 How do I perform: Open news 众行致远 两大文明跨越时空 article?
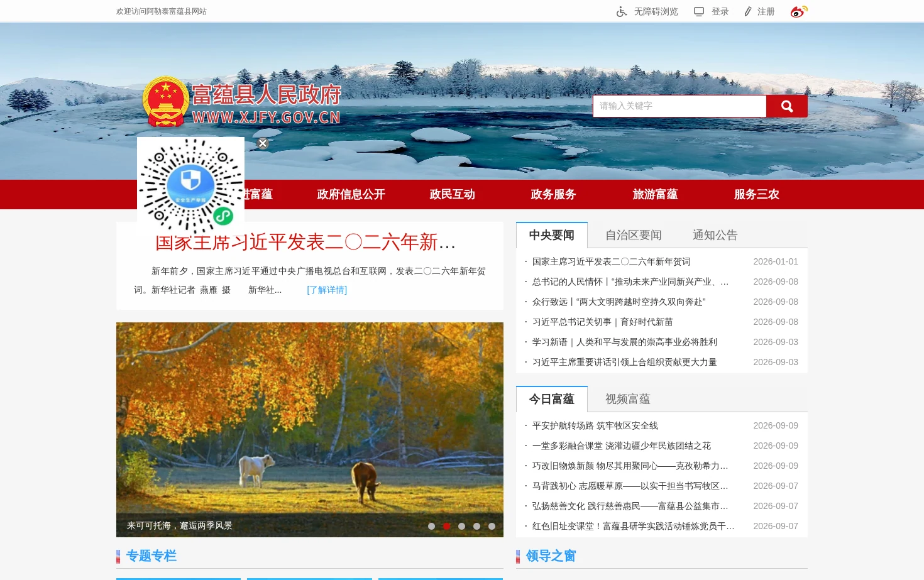coord(619,302)
